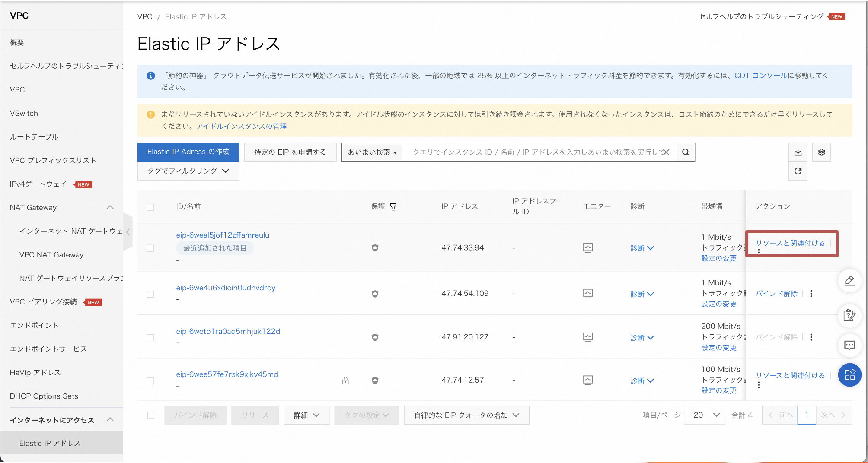
Task: Open the タグでフィルタリング filter dropdown
Action: coord(188,171)
